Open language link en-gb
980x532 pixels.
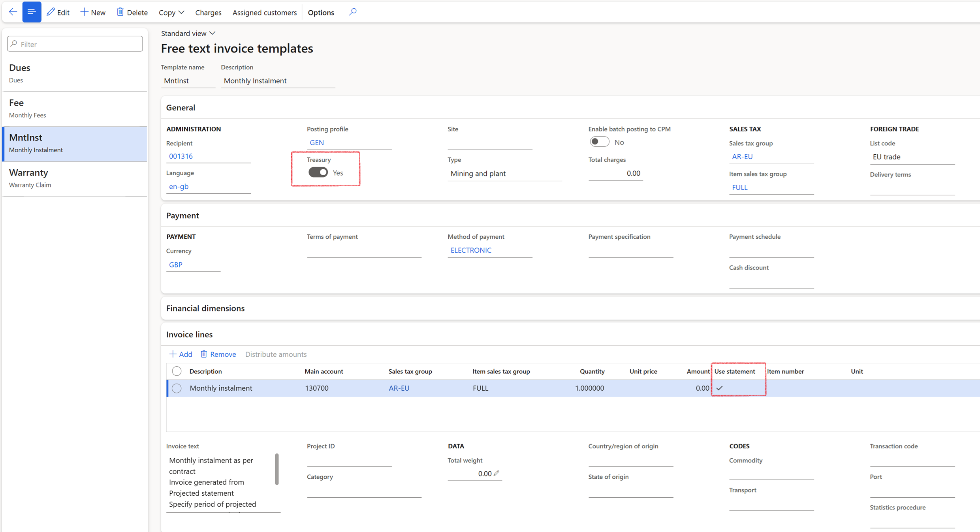tap(179, 186)
